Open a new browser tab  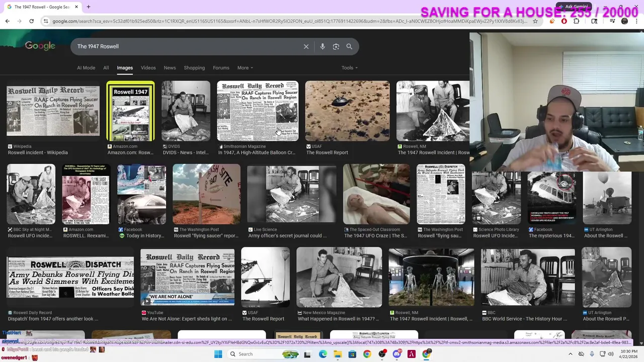click(x=88, y=7)
